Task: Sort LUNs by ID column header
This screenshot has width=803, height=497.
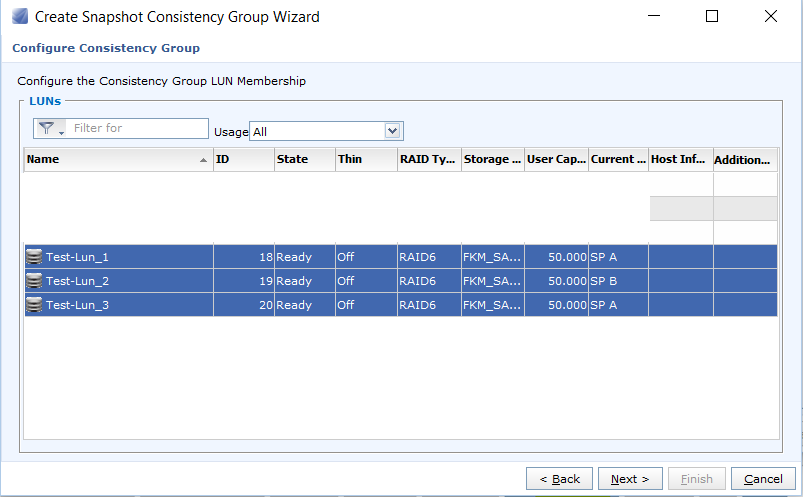Action: coord(244,159)
